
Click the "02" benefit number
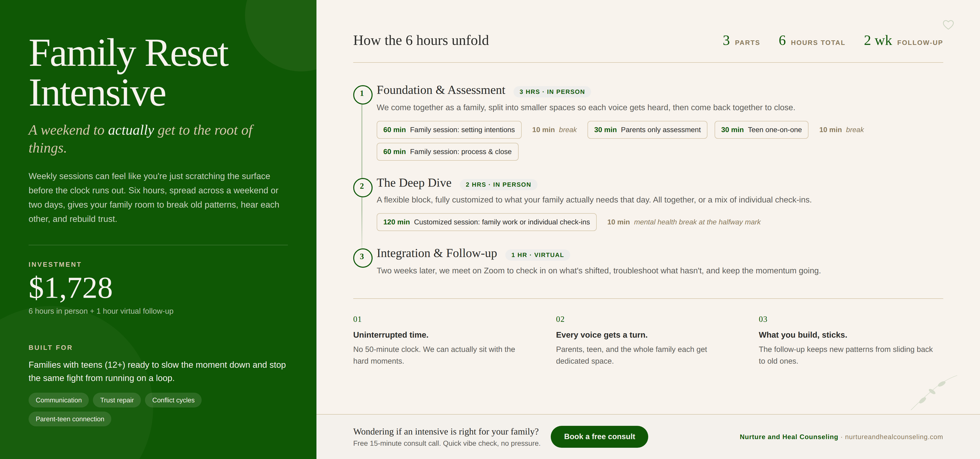point(560,319)
